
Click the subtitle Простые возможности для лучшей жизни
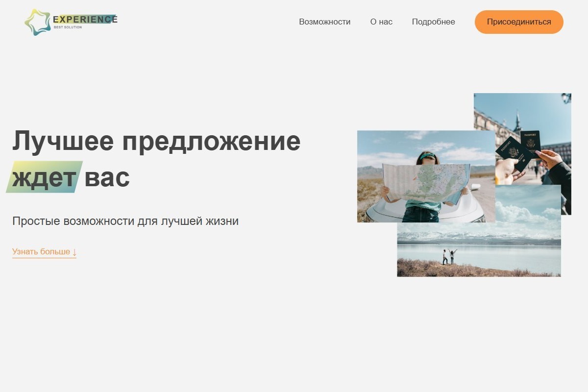[x=125, y=221]
